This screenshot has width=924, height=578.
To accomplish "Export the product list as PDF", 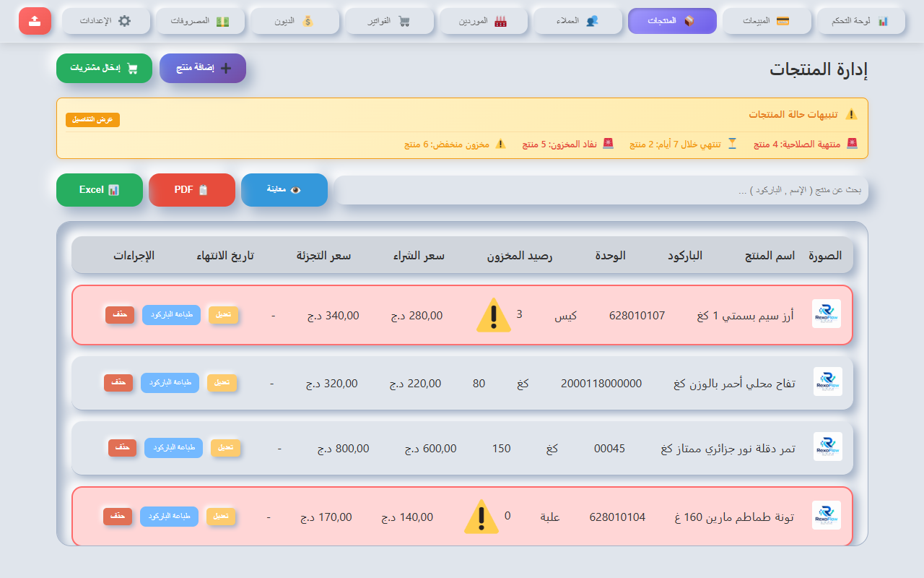I will (x=192, y=190).
